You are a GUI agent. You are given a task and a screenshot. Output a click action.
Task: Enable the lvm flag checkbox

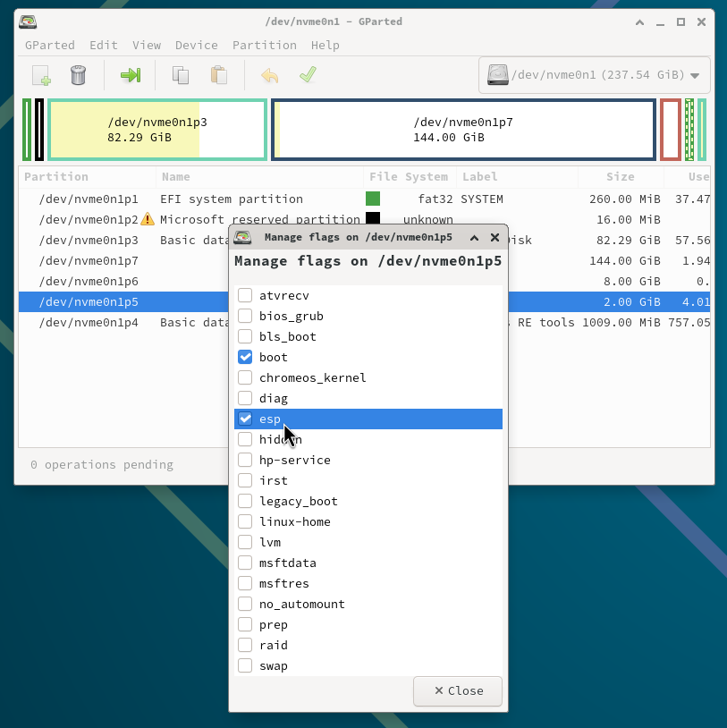[x=245, y=542]
